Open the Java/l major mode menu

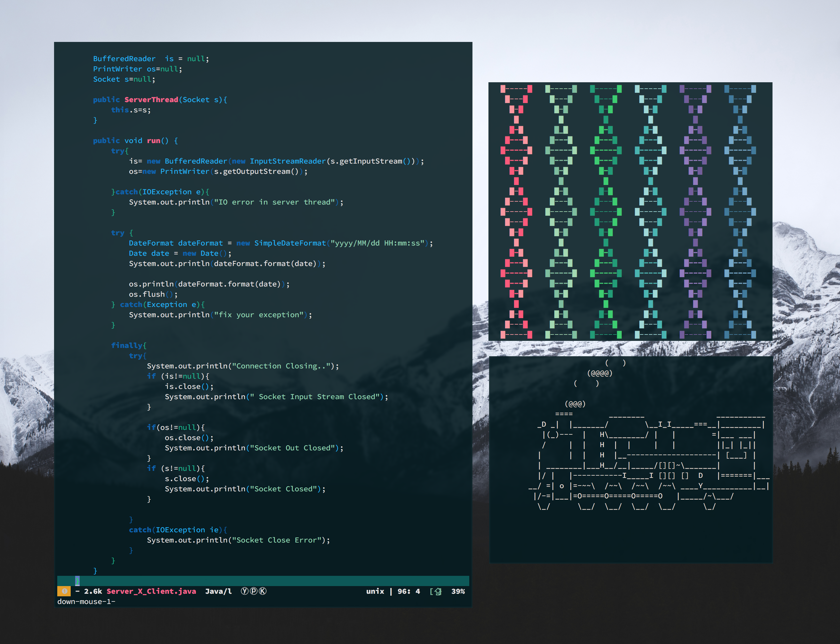click(x=218, y=591)
